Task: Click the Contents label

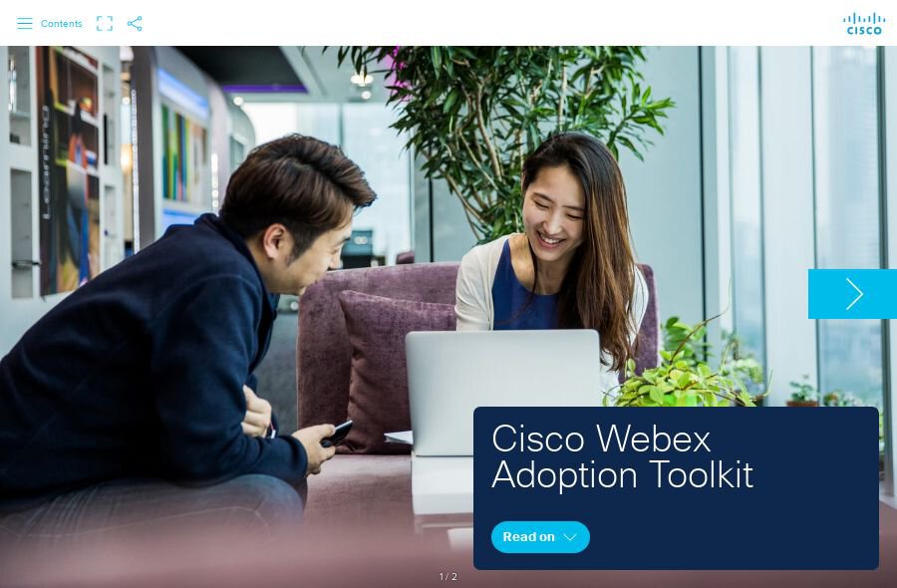Action: pos(61,24)
